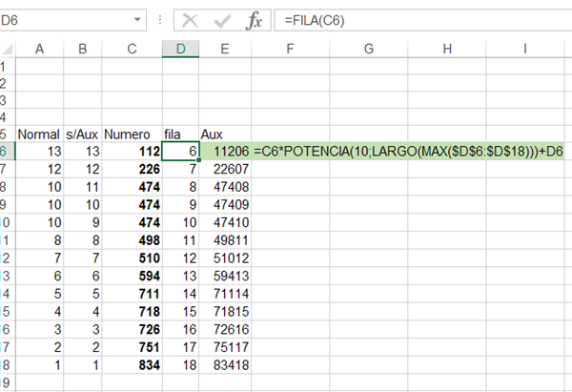Click the Cancel (X) icon in formula bar
Screen dimensions: 572x392
[191, 21]
